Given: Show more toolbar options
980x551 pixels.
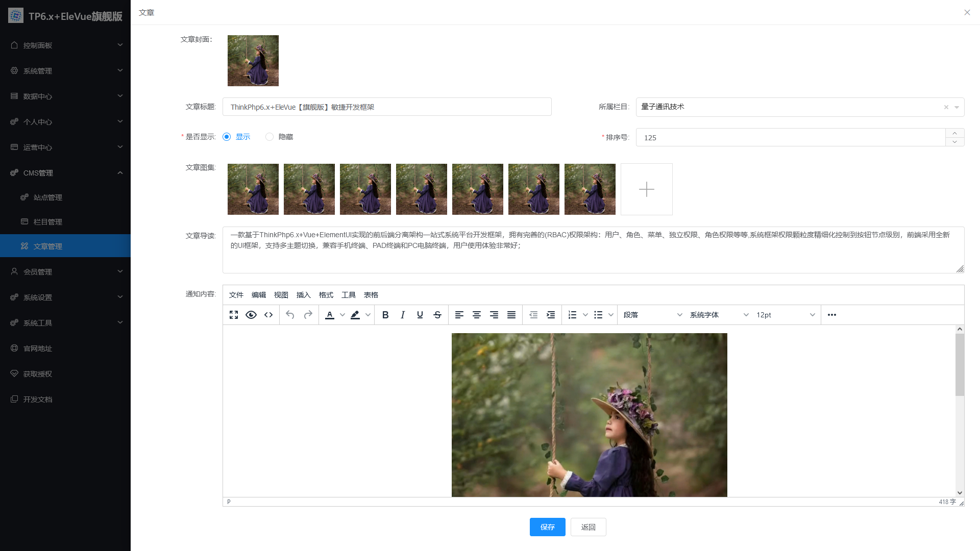Looking at the screenshot, I should click(832, 315).
